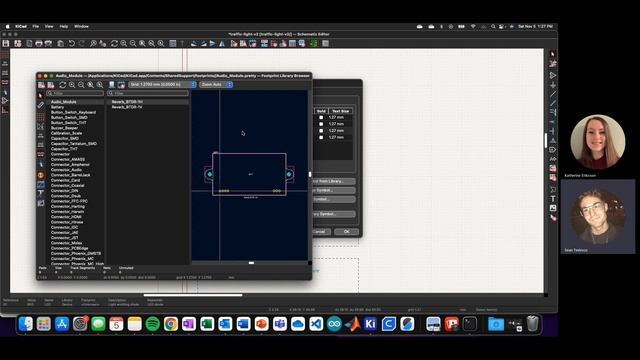Open Google Chrome from the Dock
640x360 pixels.
tap(171, 324)
